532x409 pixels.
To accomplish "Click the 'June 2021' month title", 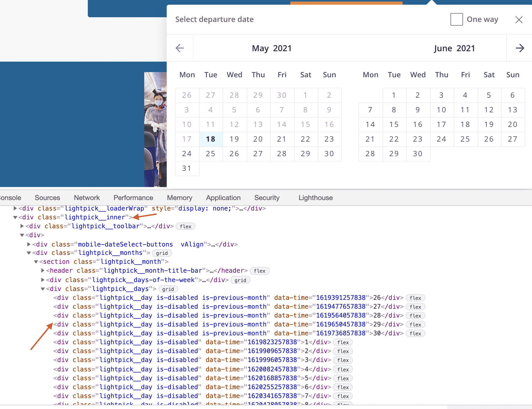I will coord(454,48).
